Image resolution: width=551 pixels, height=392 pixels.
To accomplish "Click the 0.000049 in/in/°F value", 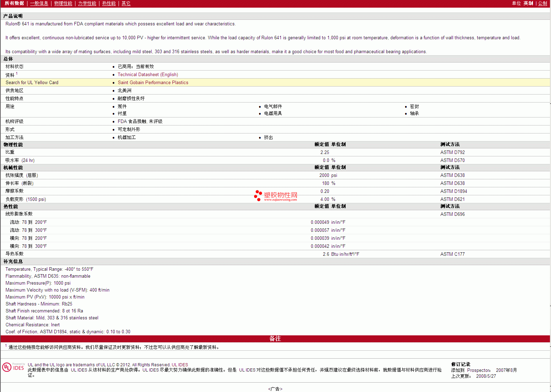I will click(328, 222).
